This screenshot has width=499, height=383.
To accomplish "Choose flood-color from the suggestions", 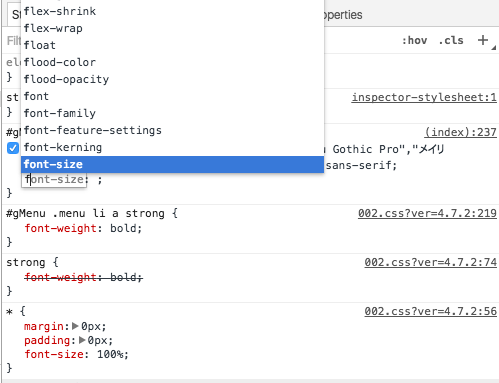I will pyautogui.click(x=172, y=62).
